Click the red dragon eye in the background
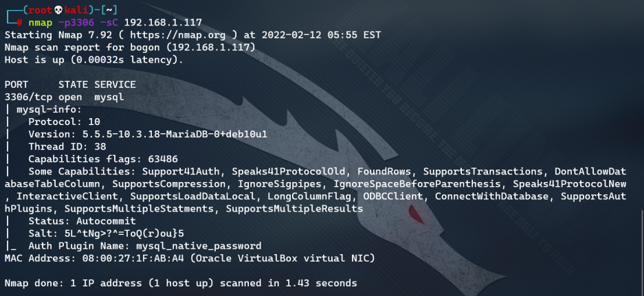 pyautogui.click(x=415, y=214)
